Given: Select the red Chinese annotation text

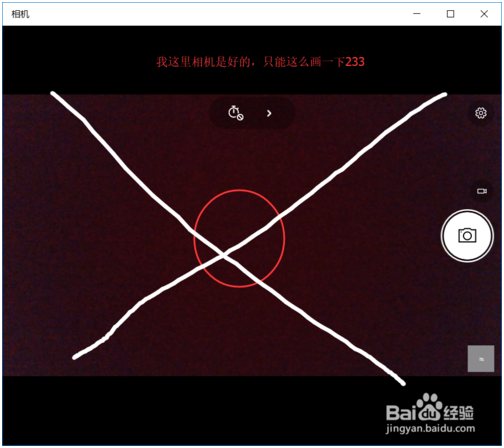Looking at the screenshot, I should (x=260, y=62).
